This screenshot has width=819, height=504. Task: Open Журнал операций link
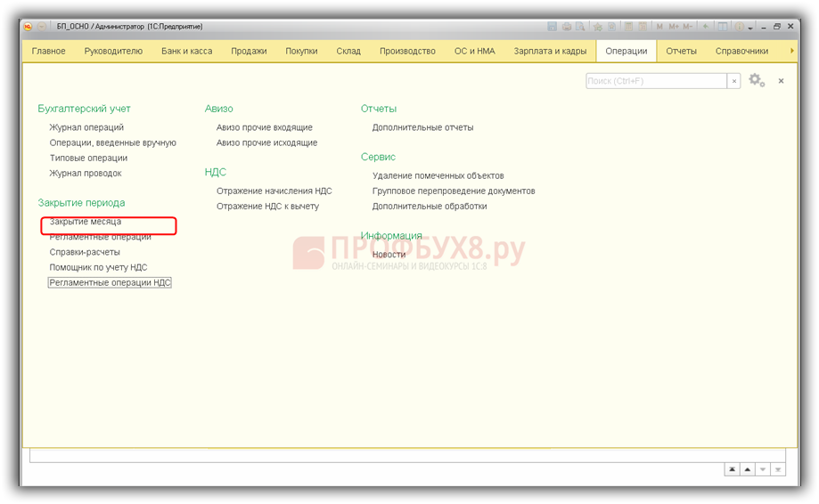pyautogui.click(x=86, y=127)
